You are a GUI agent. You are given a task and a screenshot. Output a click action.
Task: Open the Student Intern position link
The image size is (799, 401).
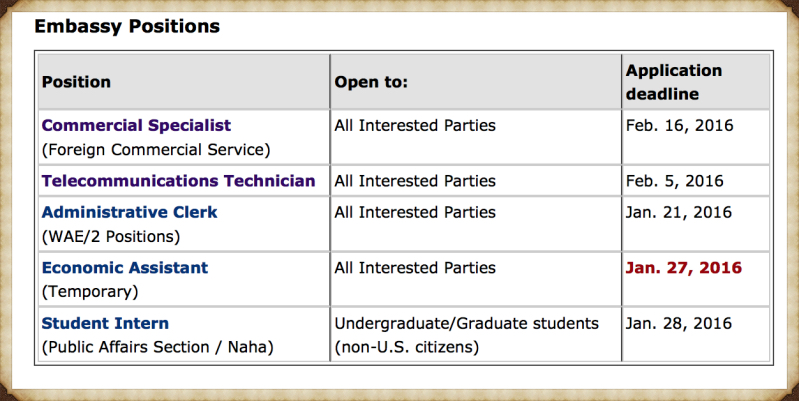[105, 323]
